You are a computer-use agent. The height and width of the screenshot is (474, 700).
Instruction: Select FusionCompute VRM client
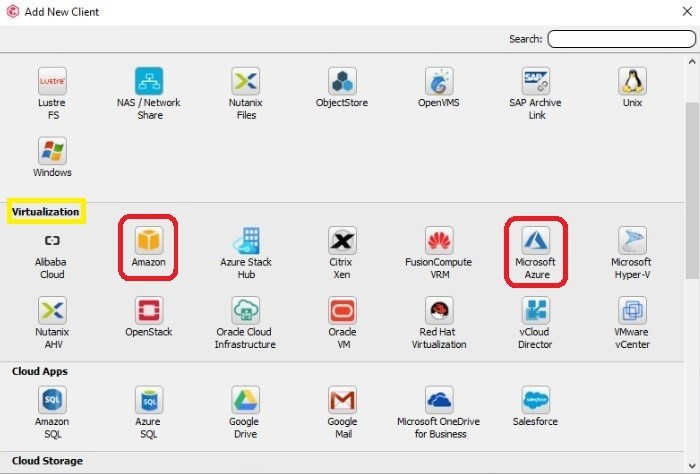[439, 241]
